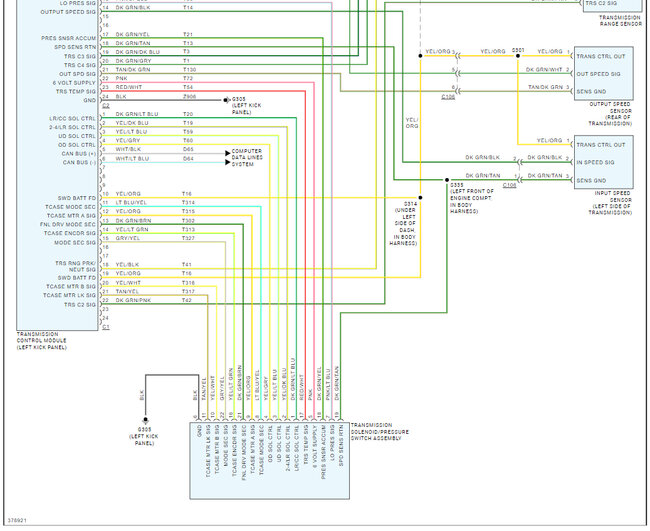Click the 'C1' connector label on the control module
The image size is (650, 531).
tap(106, 327)
